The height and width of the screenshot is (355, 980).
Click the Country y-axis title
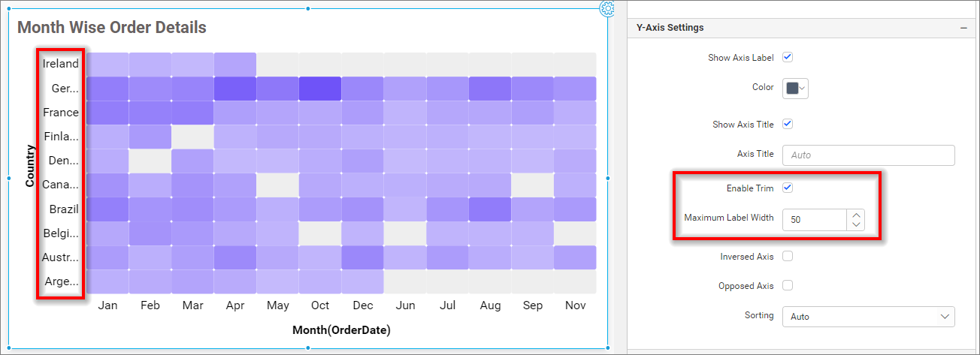coord(30,166)
